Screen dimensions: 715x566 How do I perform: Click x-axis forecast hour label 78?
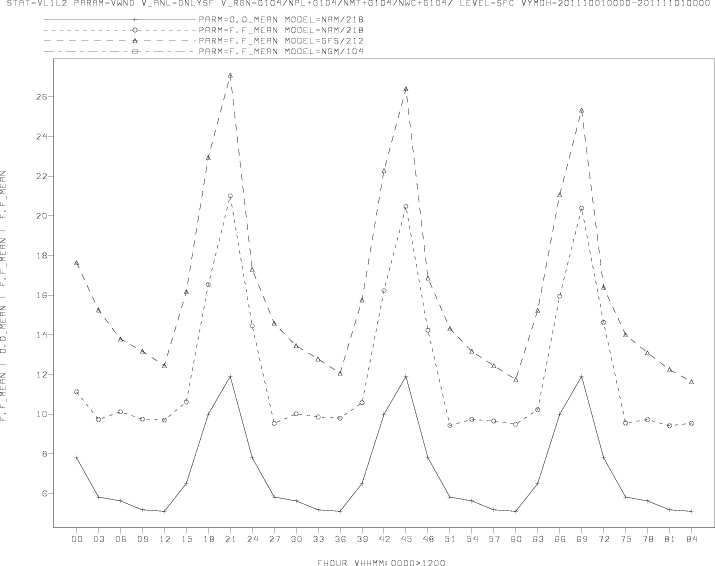click(648, 539)
